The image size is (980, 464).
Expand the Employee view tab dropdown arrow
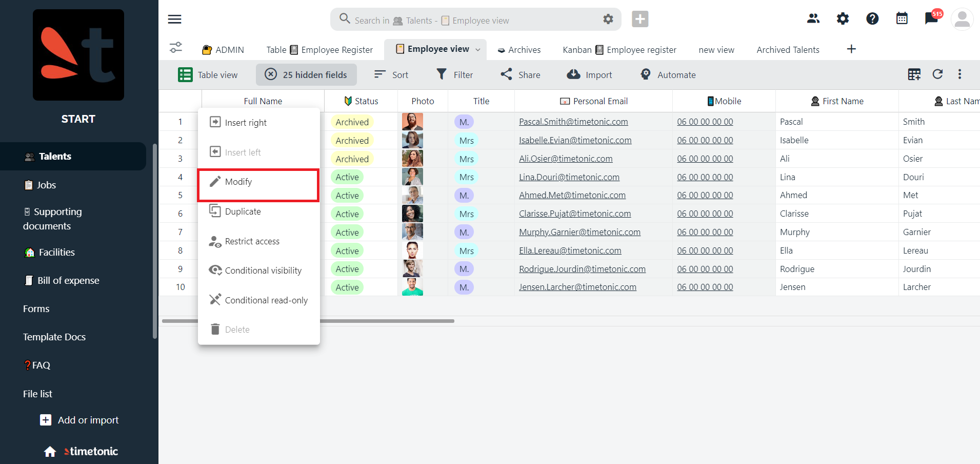(478, 50)
